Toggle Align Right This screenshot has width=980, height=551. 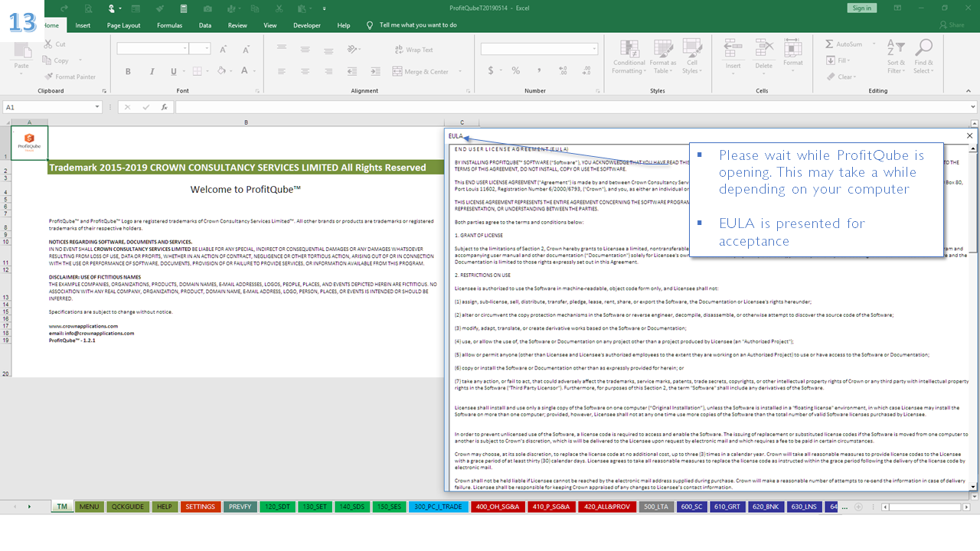coord(328,71)
